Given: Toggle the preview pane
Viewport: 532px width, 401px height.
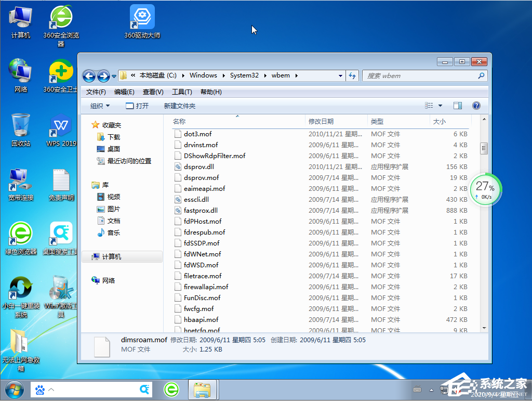Looking at the screenshot, I should coord(457,105).
